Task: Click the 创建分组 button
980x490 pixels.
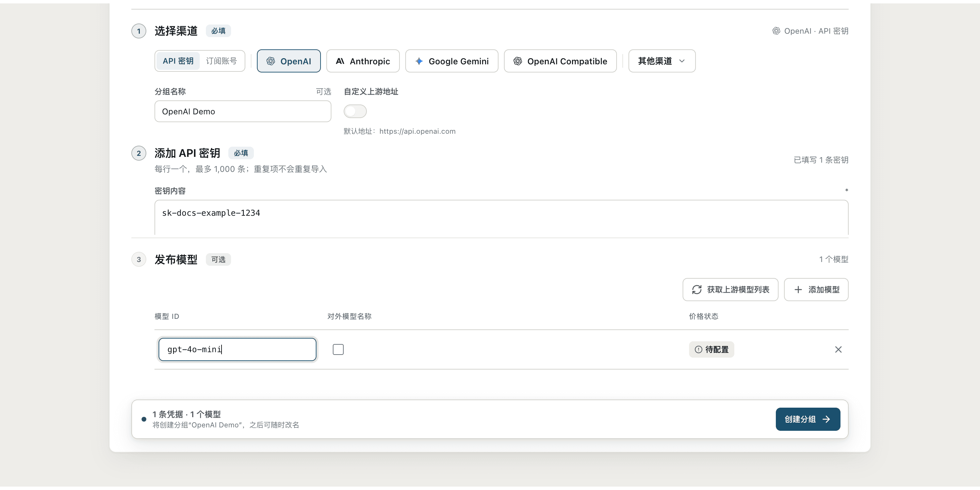Action: pos(808,419)
